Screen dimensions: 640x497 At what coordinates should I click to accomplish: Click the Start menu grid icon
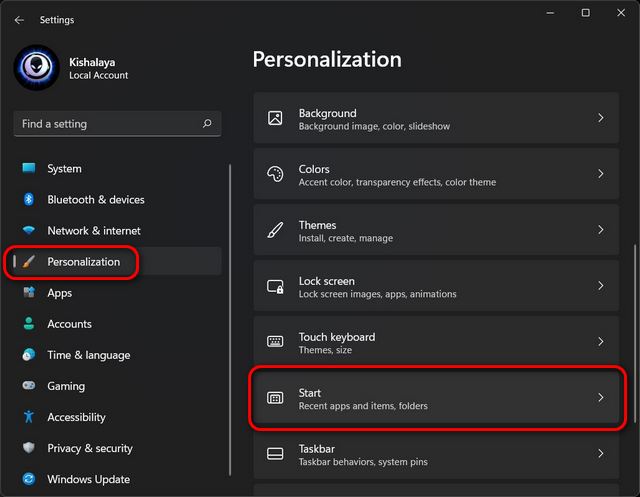tap(275, 397)
